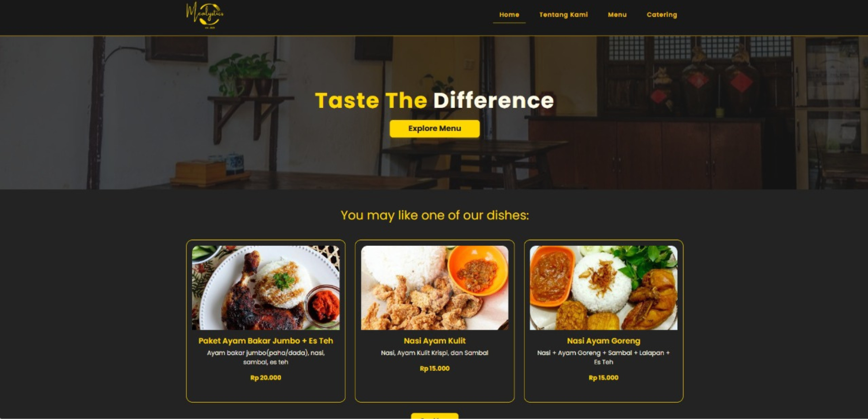Click the Ayam bakar jumbo description text

click(266, 358)
